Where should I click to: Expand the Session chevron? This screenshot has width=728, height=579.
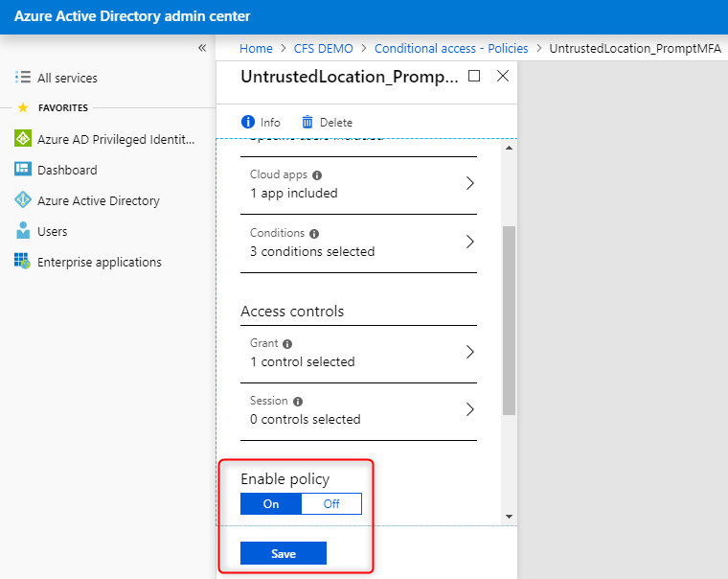pos(470,409)
